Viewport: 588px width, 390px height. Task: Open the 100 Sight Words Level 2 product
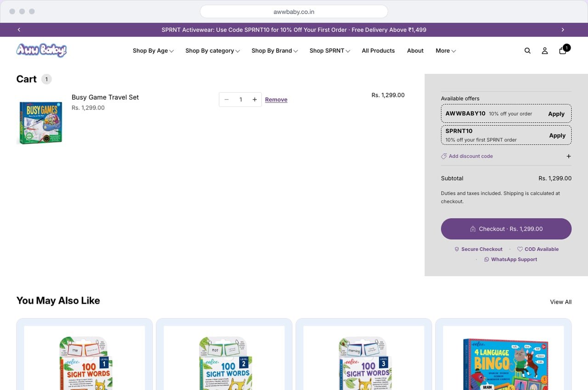click(x=224, y=358)
